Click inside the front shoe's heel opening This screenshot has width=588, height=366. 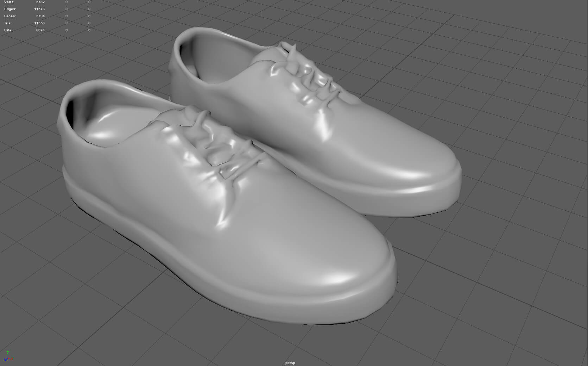pos(102,120)
